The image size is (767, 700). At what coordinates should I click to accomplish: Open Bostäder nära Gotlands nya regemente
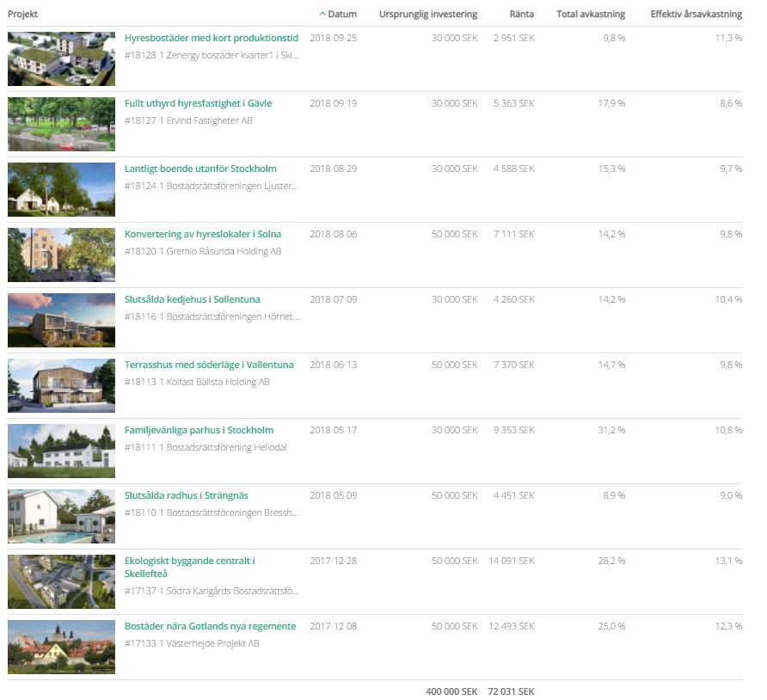coord(210,627)
